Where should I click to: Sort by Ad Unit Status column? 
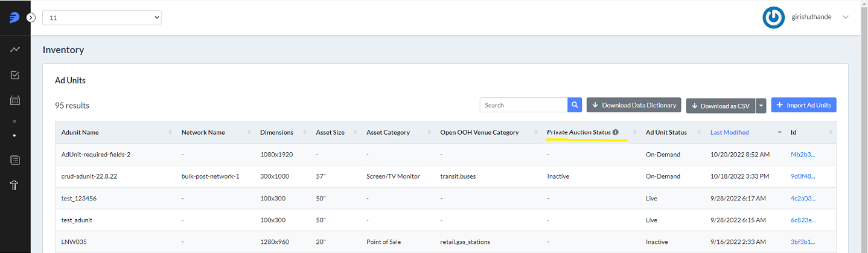[672, 132]
